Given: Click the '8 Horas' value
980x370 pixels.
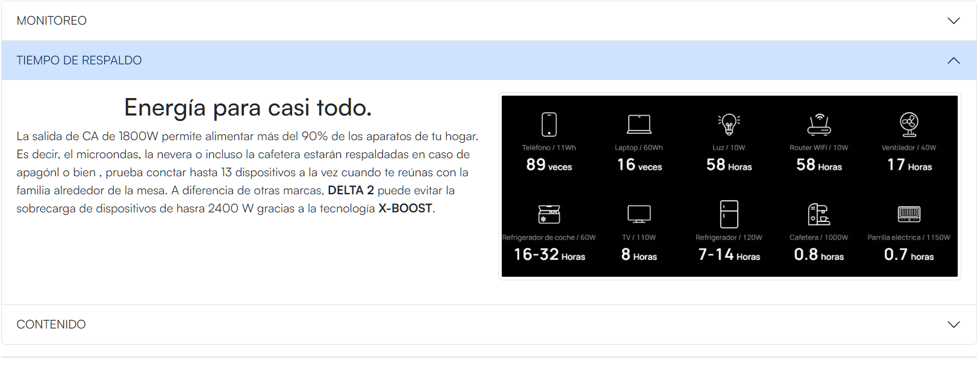Looking at the screenshot, I should click(x=639, y=255).
